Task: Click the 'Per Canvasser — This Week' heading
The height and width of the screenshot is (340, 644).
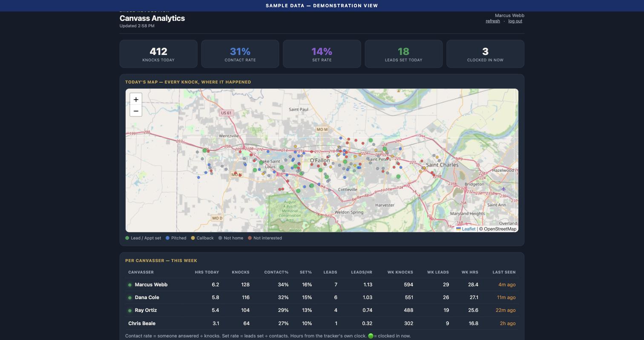Action: coord(161,260)
